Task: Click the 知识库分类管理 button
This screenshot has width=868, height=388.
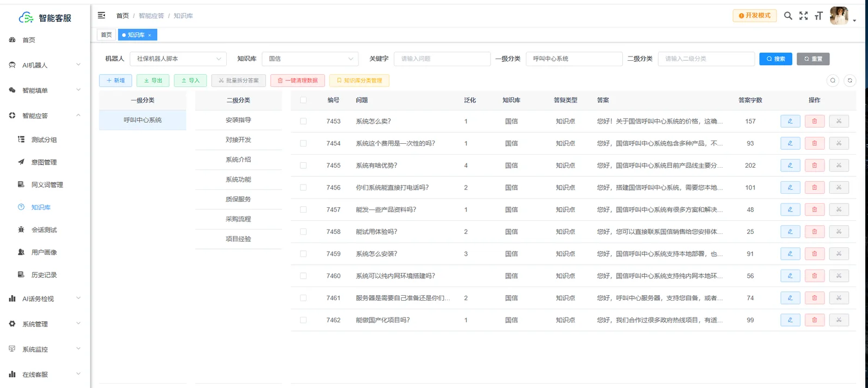Action: [359, 80]
